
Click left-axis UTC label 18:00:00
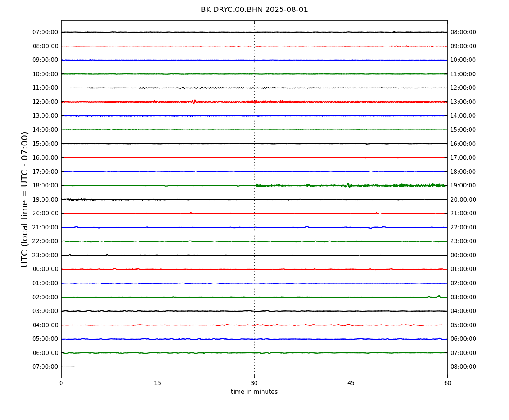click(x=45, y=186)
